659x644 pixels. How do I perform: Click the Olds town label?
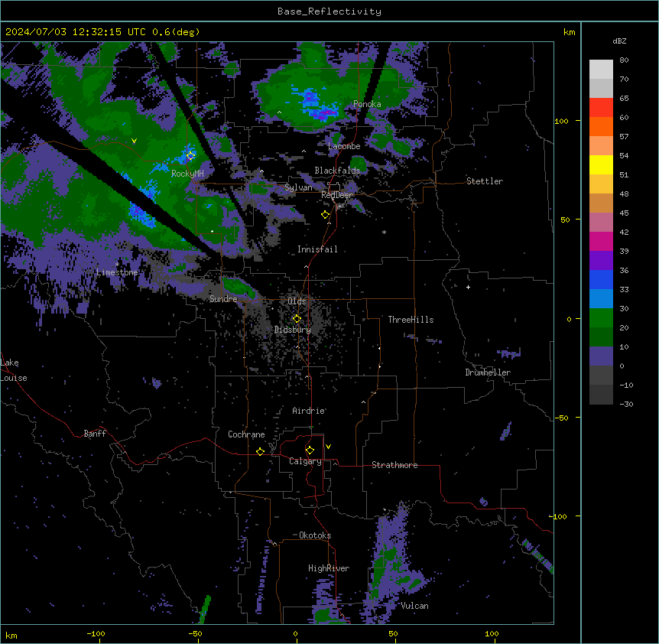[x=297, y=301]
